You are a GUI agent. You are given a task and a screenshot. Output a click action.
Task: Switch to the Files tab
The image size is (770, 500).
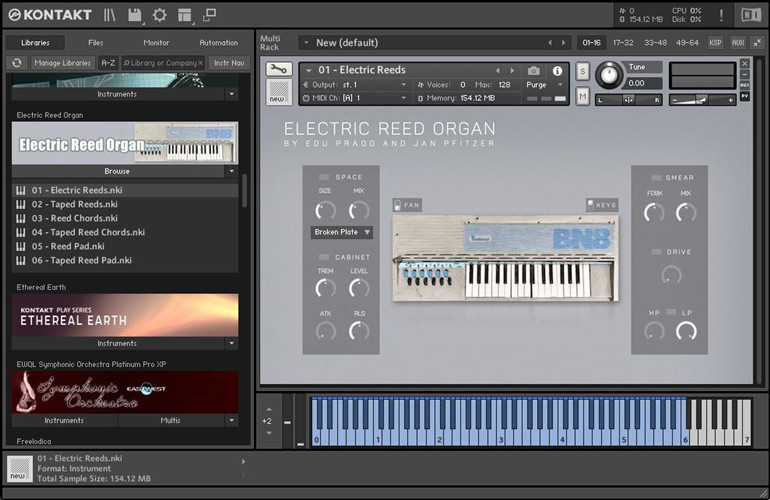click(95, 43)
